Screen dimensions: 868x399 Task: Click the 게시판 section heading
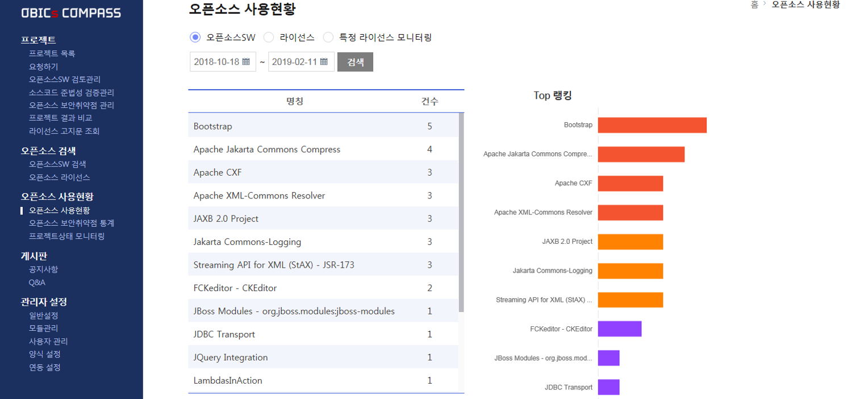34,256
